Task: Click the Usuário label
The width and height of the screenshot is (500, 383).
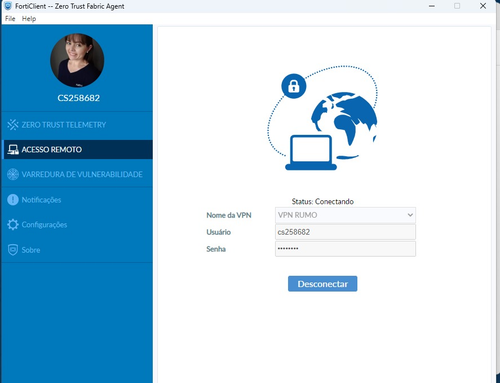Action: coord(218,232)
